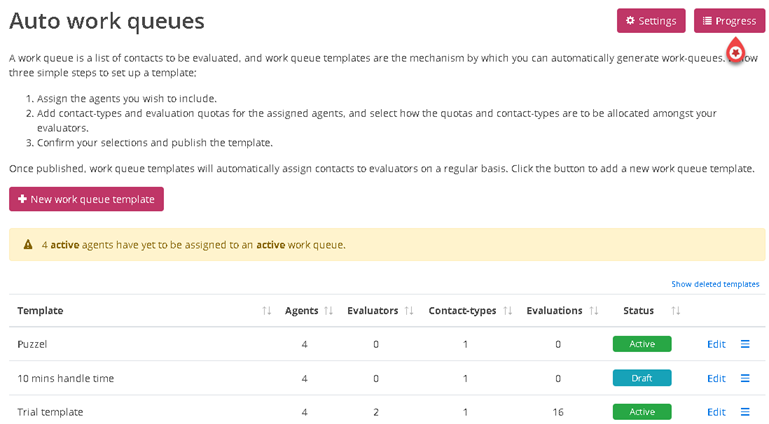Click the Draft status badge

[x=641, y=378]
